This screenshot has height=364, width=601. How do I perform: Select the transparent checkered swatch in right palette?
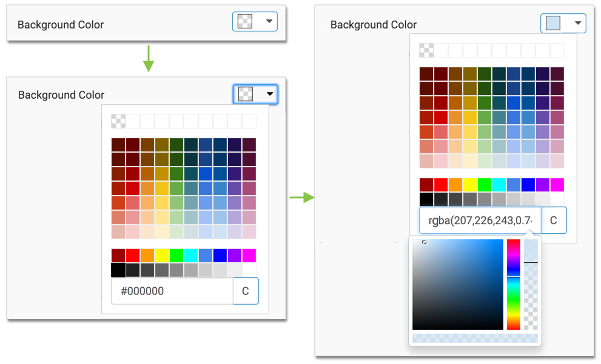426,50
